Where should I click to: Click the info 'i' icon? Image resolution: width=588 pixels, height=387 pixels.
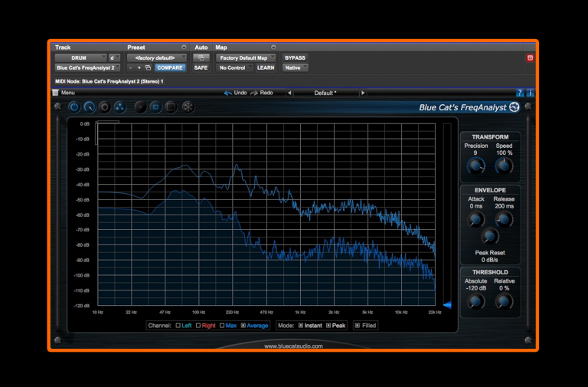point(530,93)
